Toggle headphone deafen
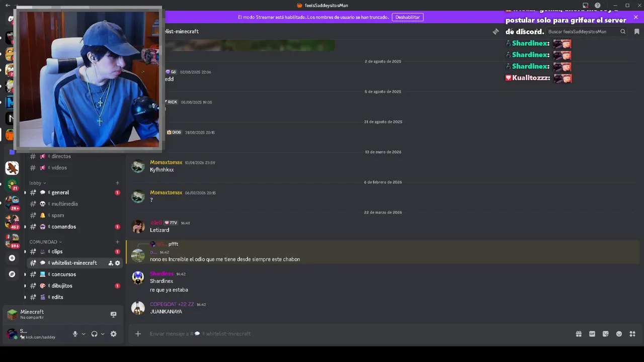 94,334
